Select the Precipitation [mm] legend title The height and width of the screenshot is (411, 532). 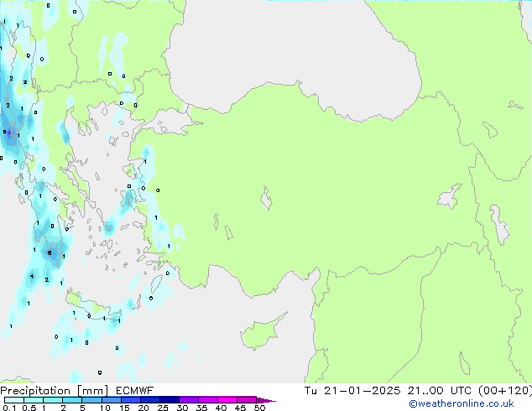[x=55, y=391]
